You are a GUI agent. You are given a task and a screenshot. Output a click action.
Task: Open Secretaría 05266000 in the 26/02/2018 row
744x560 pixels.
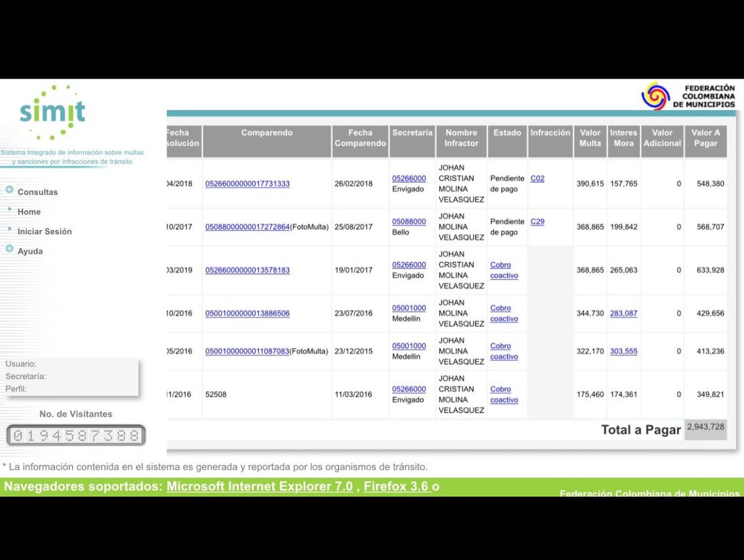(409, 178)
